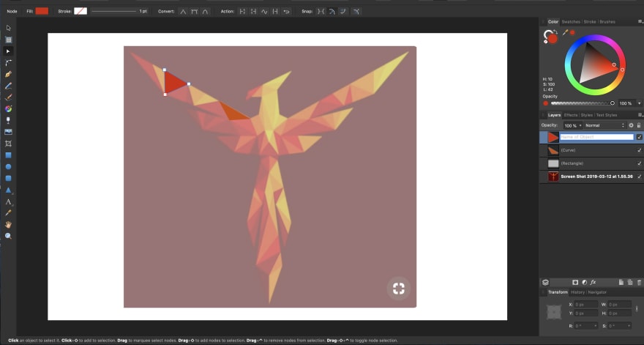
Task: Select the active Node tool
Action: (8, 51)
